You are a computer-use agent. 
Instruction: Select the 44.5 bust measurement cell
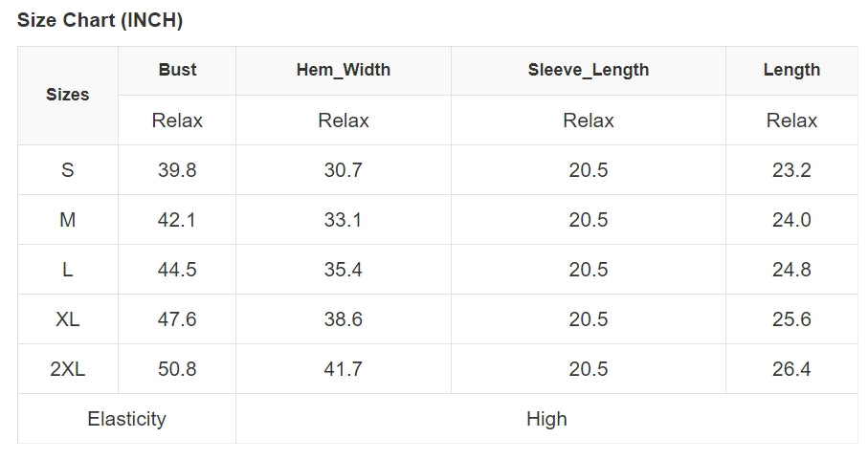point(177,270)
